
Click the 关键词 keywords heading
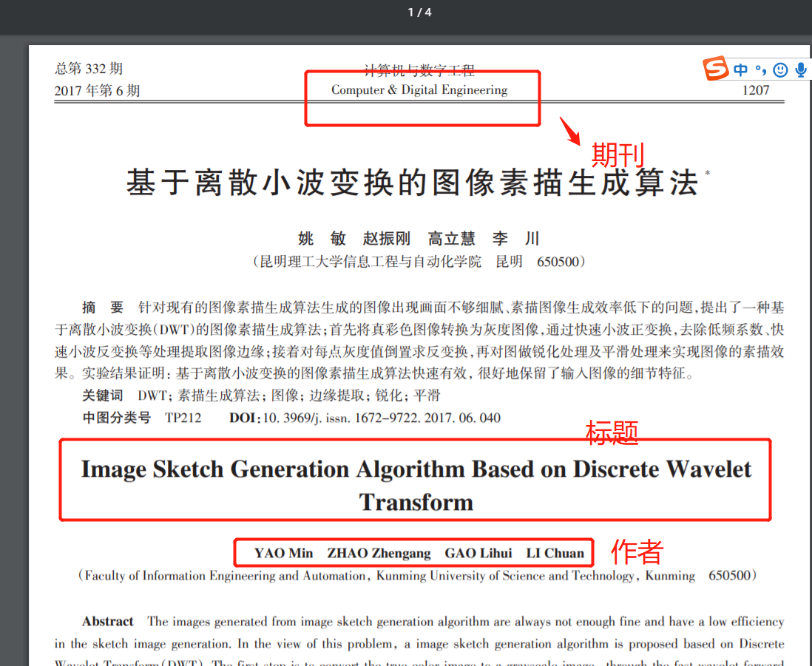click(x=103, y=396)
